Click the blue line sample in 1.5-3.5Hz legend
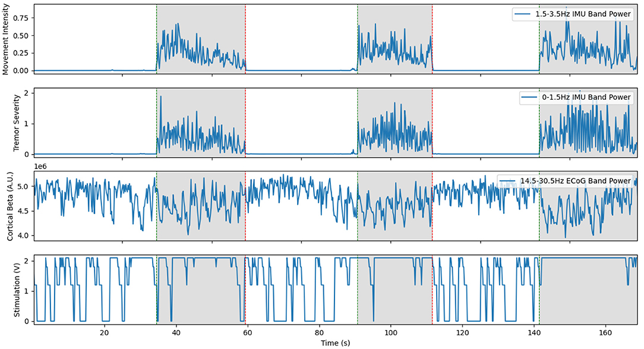This screenshot has height=349, width=644. 523,14
